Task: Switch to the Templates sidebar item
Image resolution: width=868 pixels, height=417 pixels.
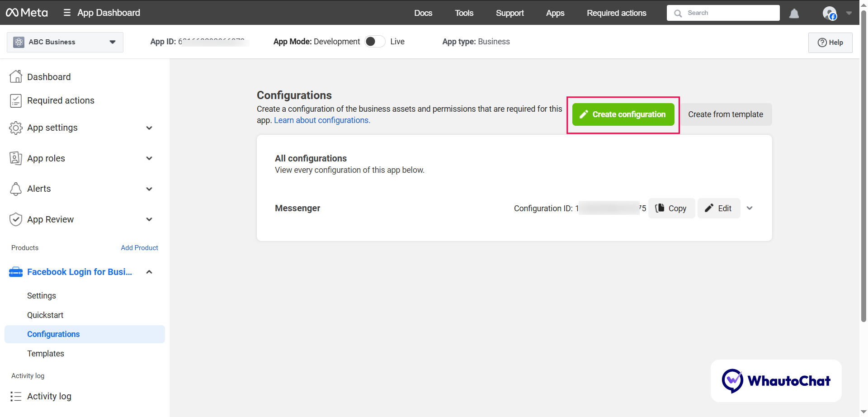Action: (45, 353)
